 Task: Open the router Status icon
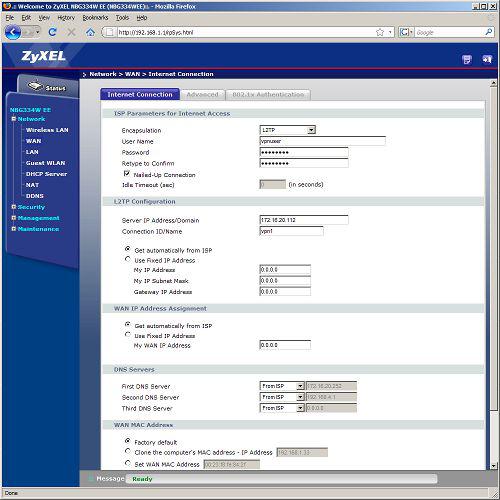point(47,87)
